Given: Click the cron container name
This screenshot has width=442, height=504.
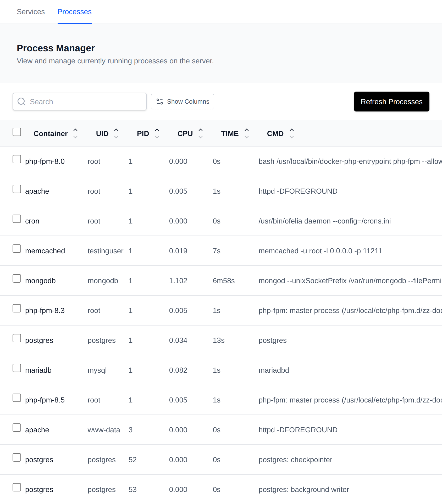Looking at the screenshot, I should tap(32, 221).
